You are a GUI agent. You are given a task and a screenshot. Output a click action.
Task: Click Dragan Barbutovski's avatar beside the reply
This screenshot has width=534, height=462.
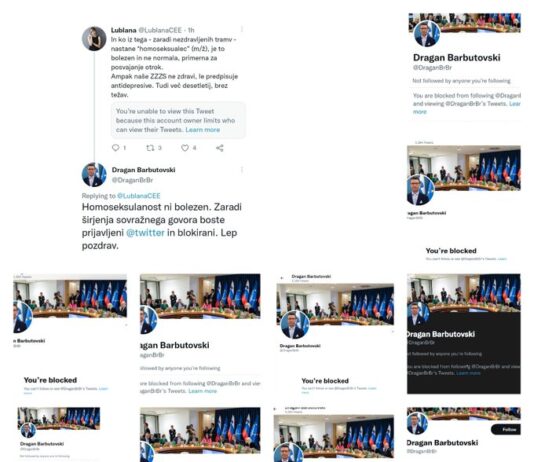[94, 175]
